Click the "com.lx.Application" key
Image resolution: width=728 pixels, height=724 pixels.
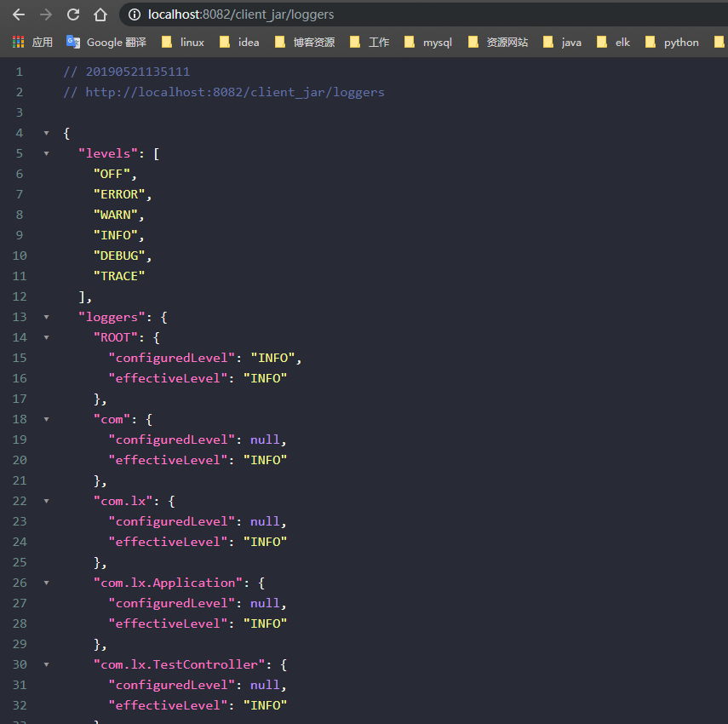pyautogui.click(x=168, y=583)
